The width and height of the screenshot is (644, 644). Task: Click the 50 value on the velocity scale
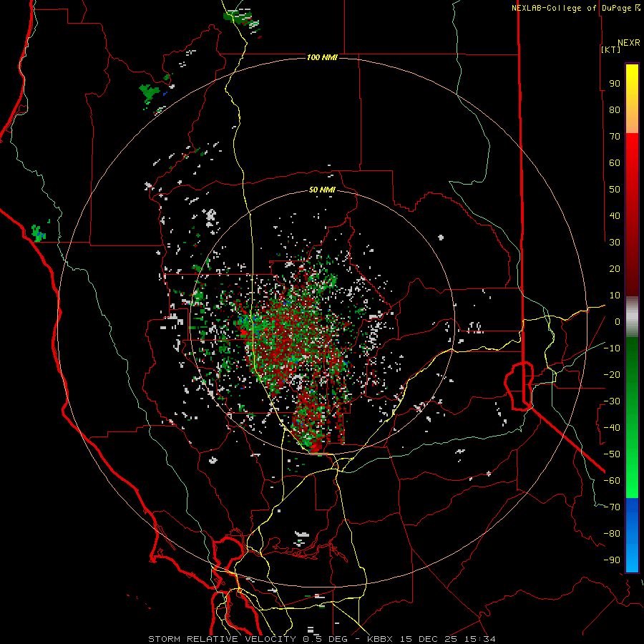click(x=615, y=190)
